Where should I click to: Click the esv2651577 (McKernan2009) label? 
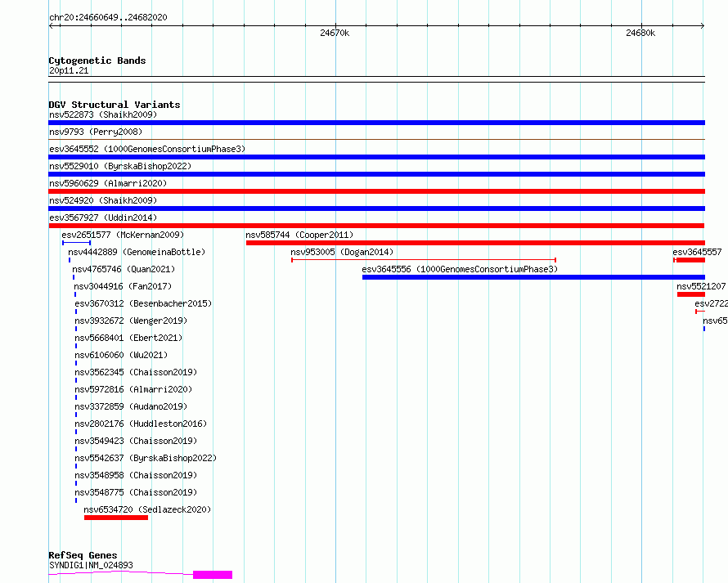point(123,235)
